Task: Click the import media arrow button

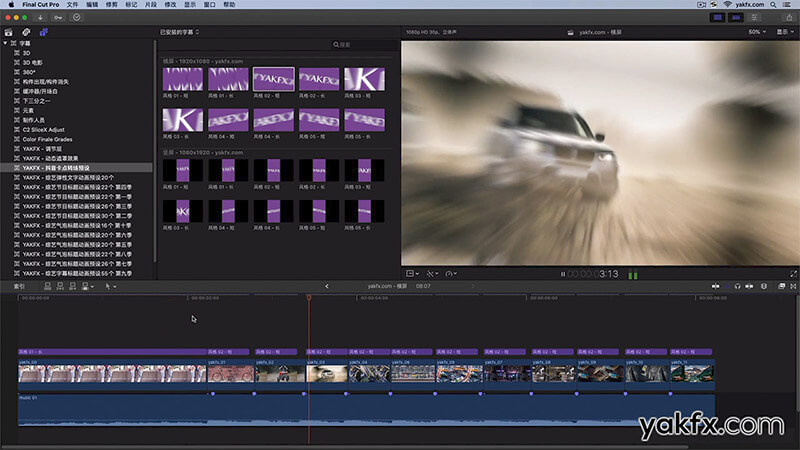Action: [40, 17]
